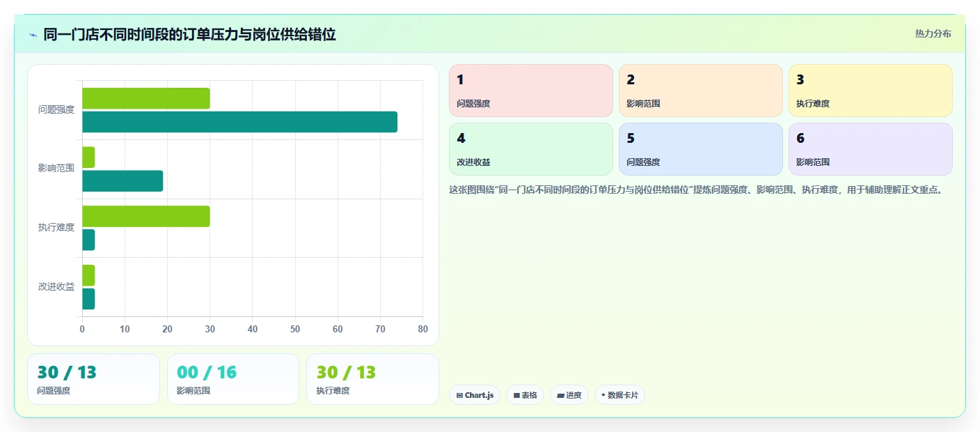Click the 40 tick on the chart's horizontal axis

[253, 330]
